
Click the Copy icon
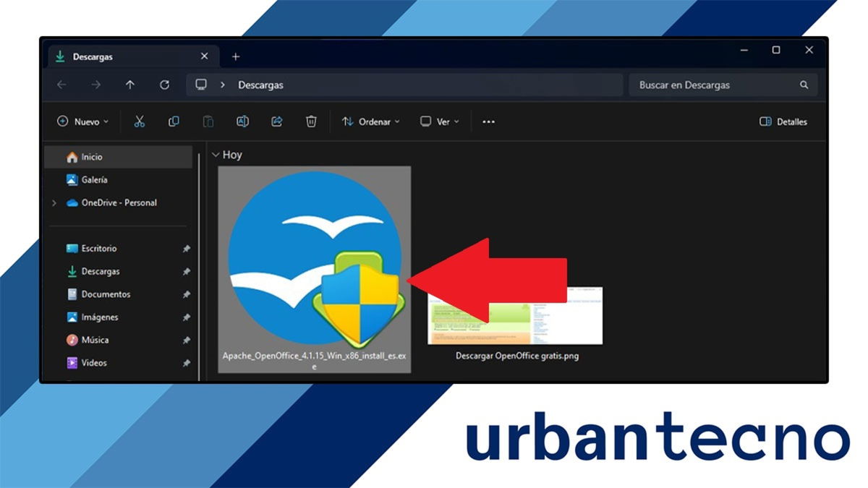(174, 121)
